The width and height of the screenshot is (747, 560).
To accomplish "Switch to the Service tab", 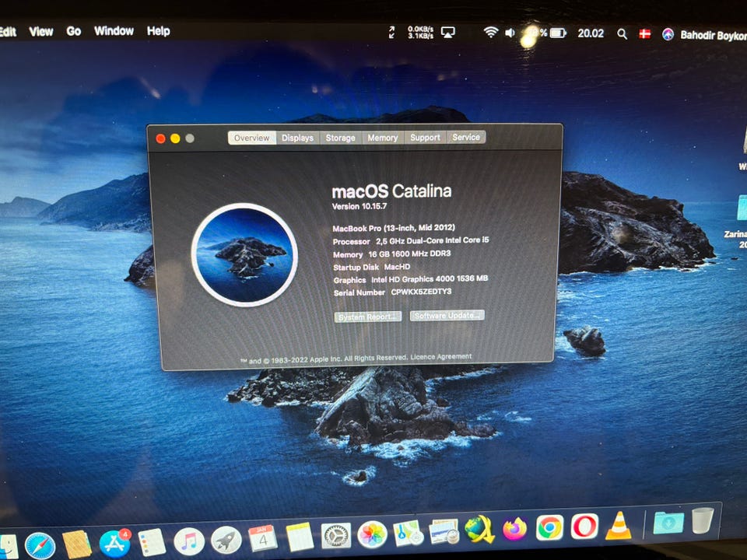I will [466, 137].
